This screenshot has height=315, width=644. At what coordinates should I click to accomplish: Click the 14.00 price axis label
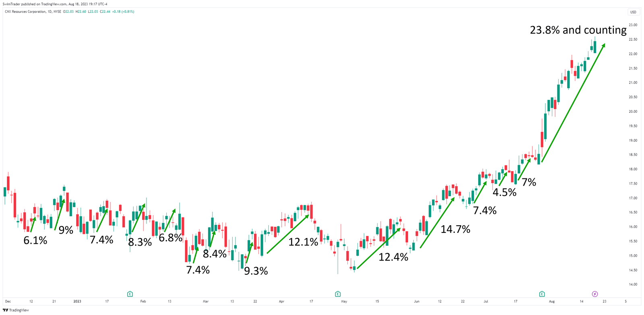click(633, 284)
